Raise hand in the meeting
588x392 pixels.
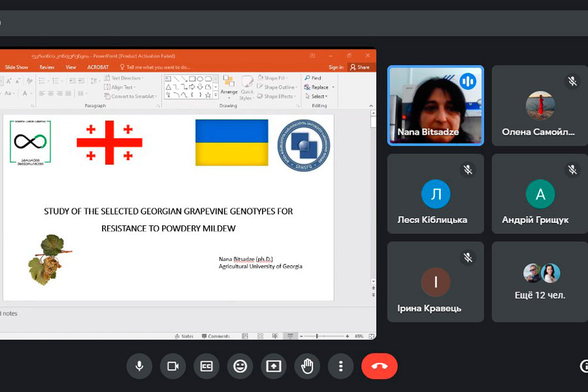click(307, 367)
